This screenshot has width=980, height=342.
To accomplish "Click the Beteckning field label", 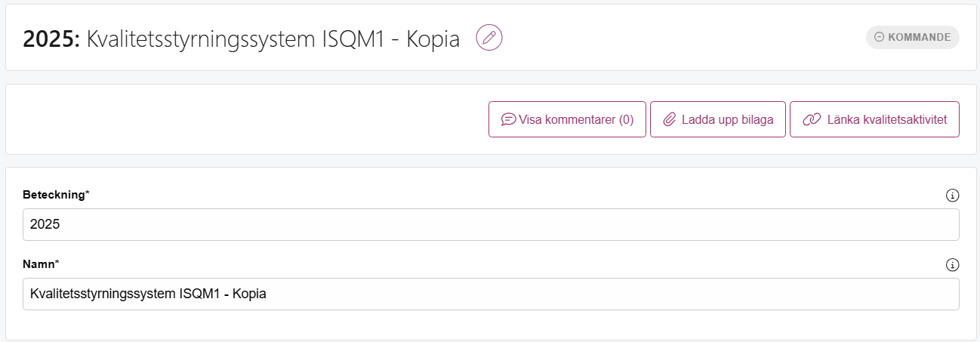I will coord(57,195).
